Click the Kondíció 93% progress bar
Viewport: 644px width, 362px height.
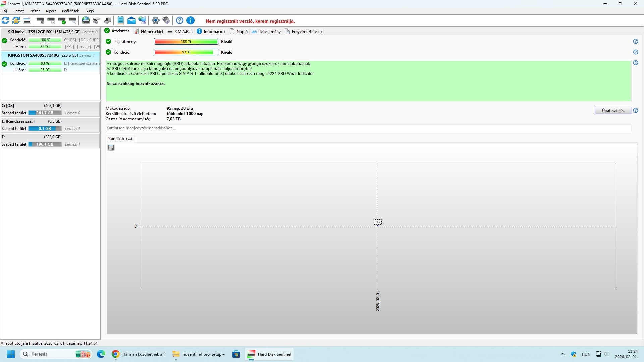click(186, 52)
